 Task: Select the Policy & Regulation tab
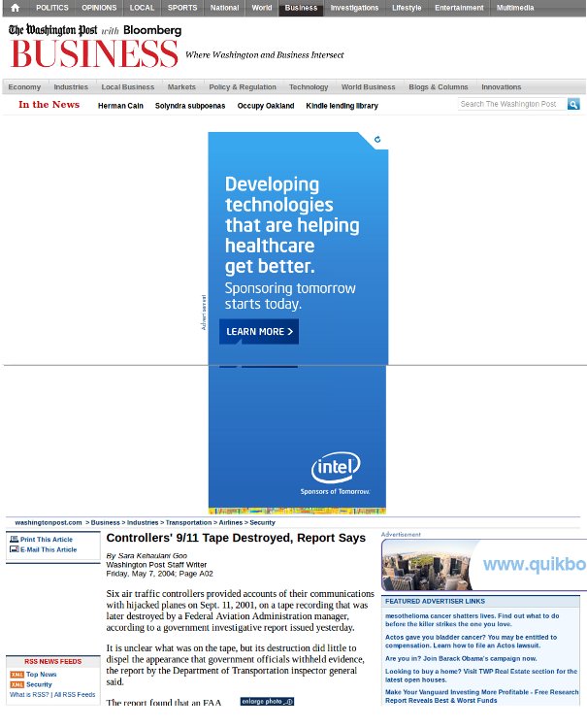coord(243,86)
